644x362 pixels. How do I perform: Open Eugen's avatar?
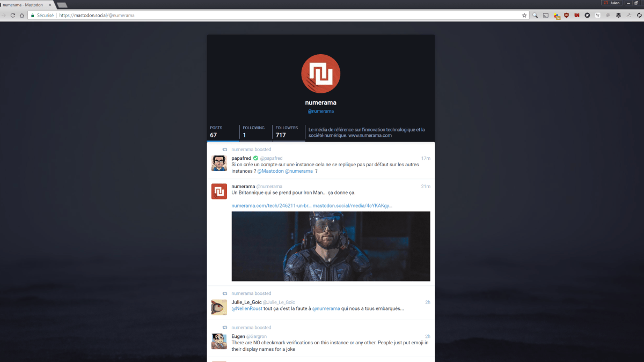219,341
